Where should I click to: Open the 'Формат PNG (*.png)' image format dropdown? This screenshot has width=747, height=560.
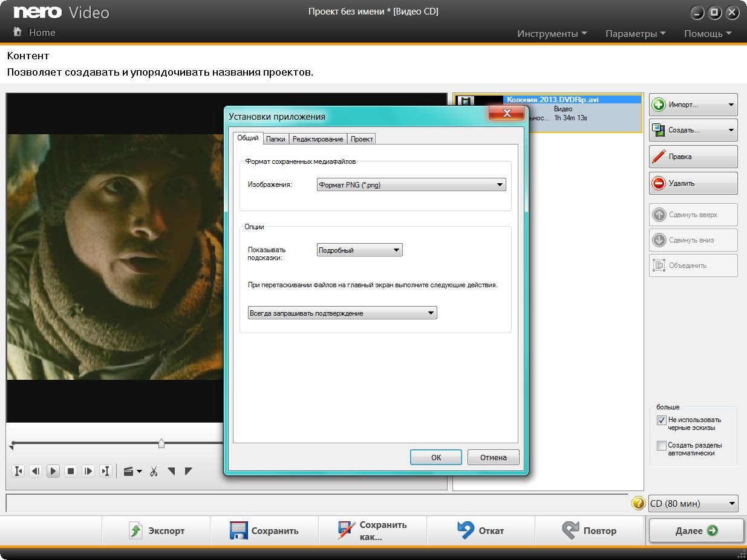pos(411,185)
